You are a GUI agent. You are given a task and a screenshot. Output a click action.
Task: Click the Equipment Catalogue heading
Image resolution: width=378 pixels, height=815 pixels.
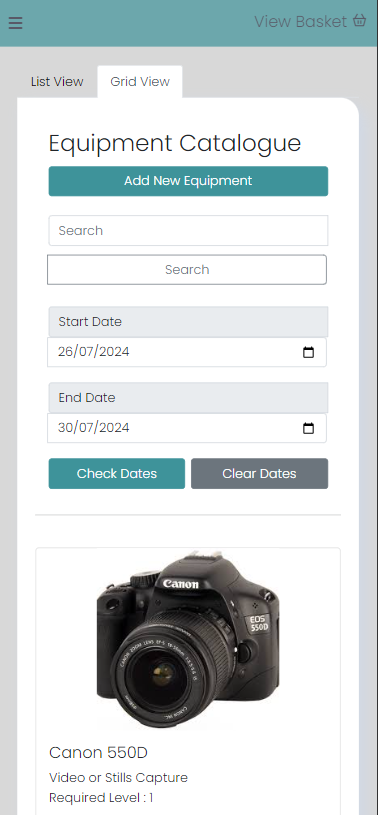(x=175, y=143)
